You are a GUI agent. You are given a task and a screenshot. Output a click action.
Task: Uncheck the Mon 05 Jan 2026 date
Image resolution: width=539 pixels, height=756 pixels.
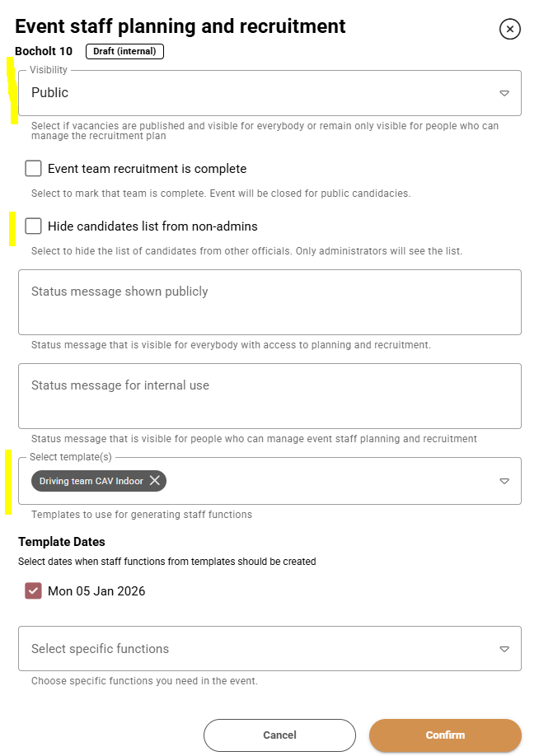[x=33, y=591]
